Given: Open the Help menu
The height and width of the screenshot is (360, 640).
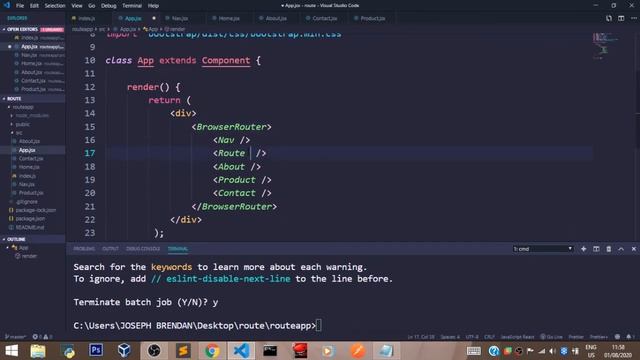Looking at the screenshot, I should coord(153,6).
